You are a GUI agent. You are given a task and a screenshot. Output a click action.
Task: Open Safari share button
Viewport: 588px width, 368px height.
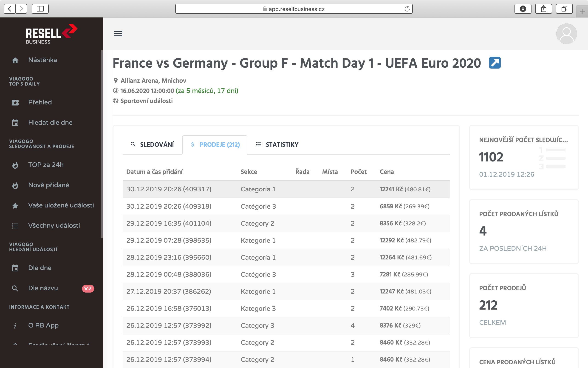(543, 9)
